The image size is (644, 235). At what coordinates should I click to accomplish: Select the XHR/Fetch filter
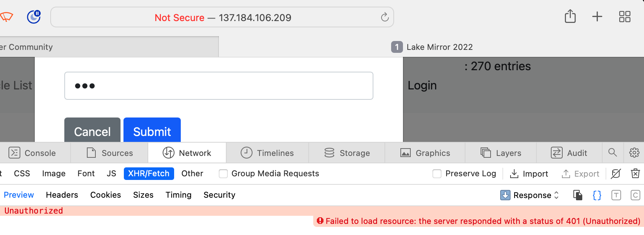pyautogui.click(x=149, y=174)
